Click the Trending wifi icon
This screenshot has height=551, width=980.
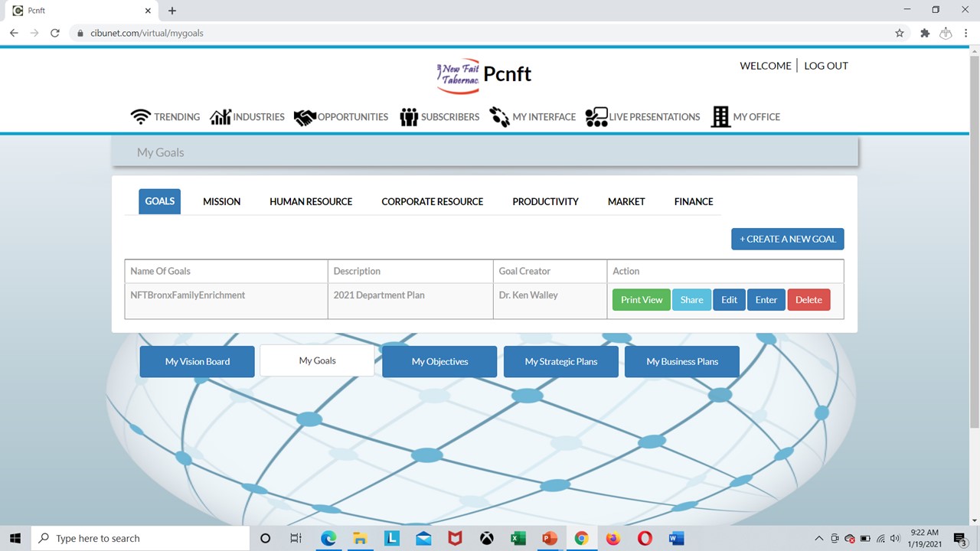[140, 117]
